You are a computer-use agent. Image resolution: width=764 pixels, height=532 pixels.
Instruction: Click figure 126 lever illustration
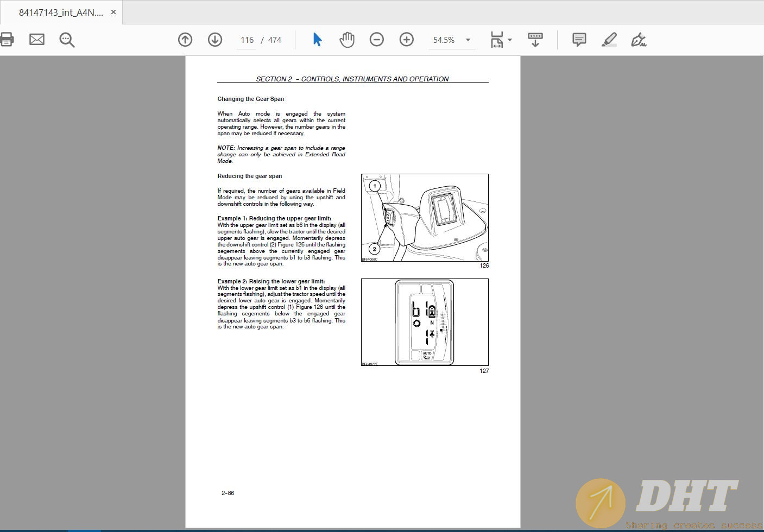tap(425, 218)
